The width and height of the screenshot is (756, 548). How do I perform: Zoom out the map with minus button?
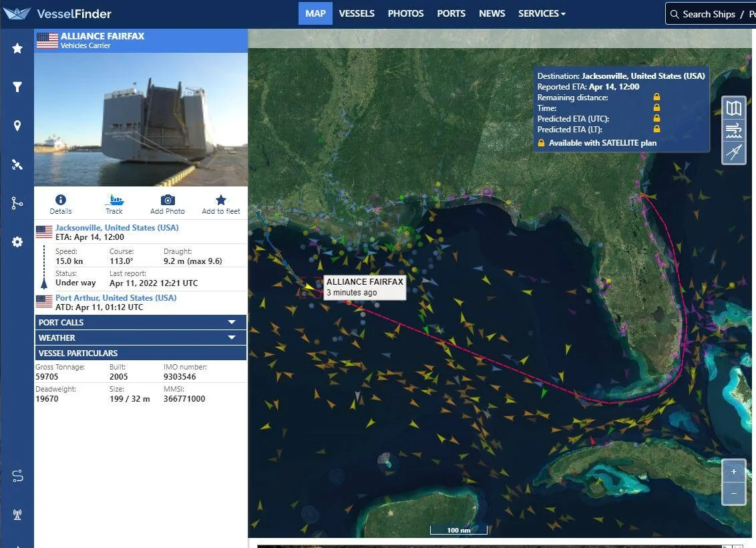tap(734, 493)
